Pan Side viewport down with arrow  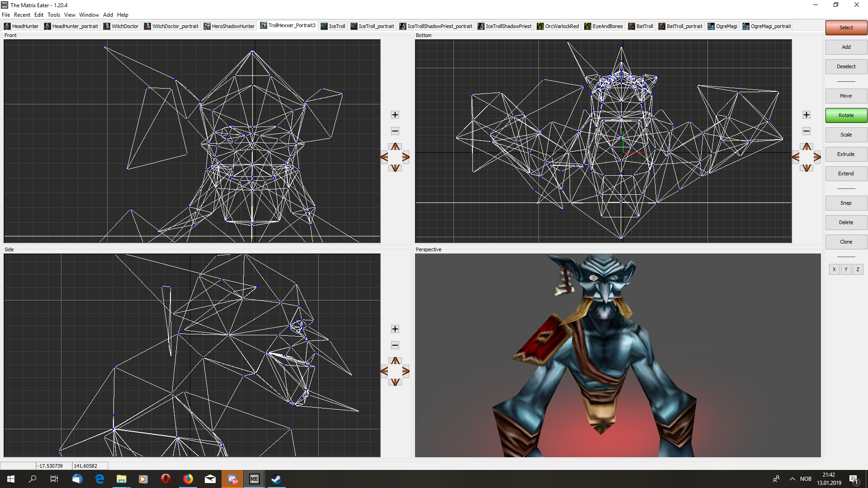[x=395, y=382]
